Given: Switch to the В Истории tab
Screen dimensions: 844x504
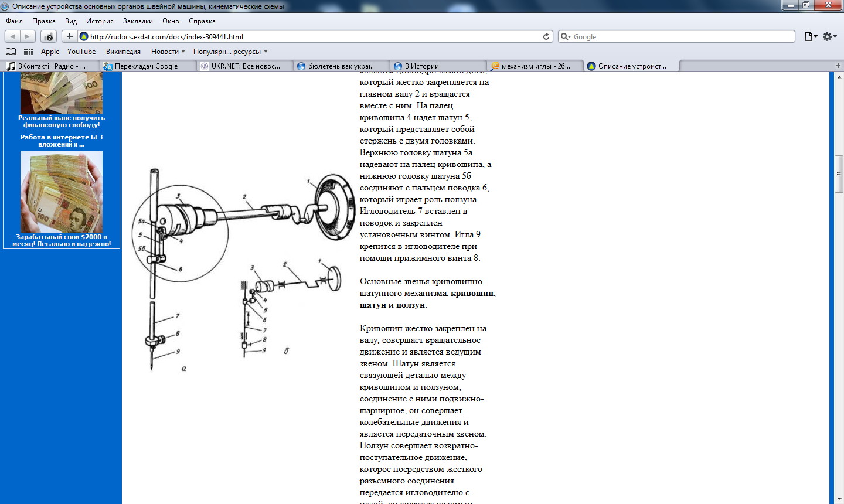Looking at the screenshot, I should [438, 66].
